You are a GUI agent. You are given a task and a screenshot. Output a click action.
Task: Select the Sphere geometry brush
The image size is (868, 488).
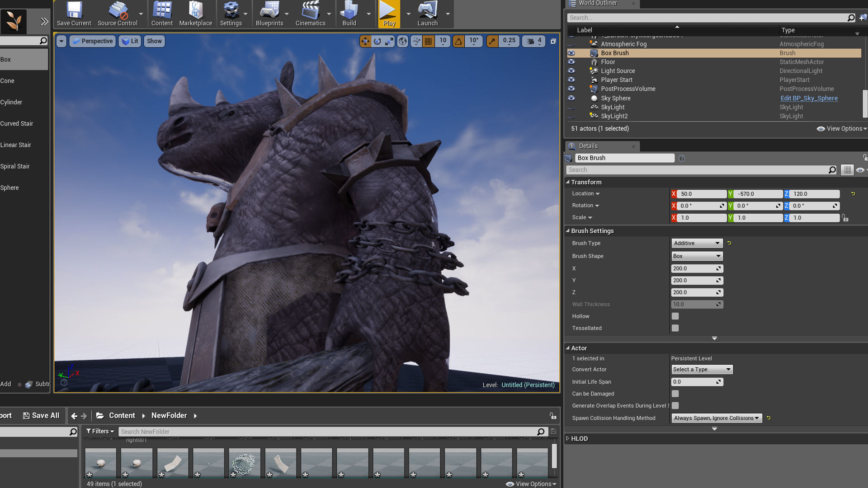24,188
